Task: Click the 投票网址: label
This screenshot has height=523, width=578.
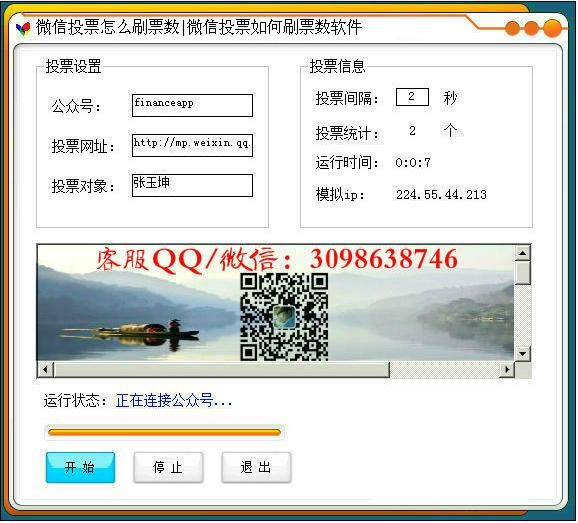Action: (83, 146)
